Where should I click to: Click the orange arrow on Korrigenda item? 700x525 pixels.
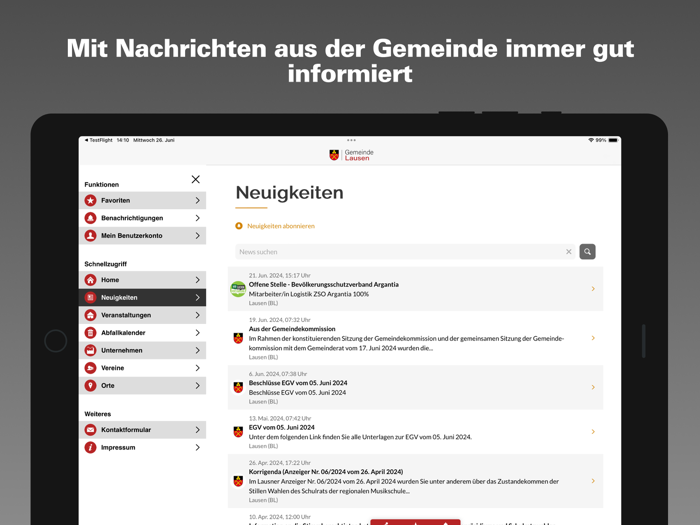593,481
